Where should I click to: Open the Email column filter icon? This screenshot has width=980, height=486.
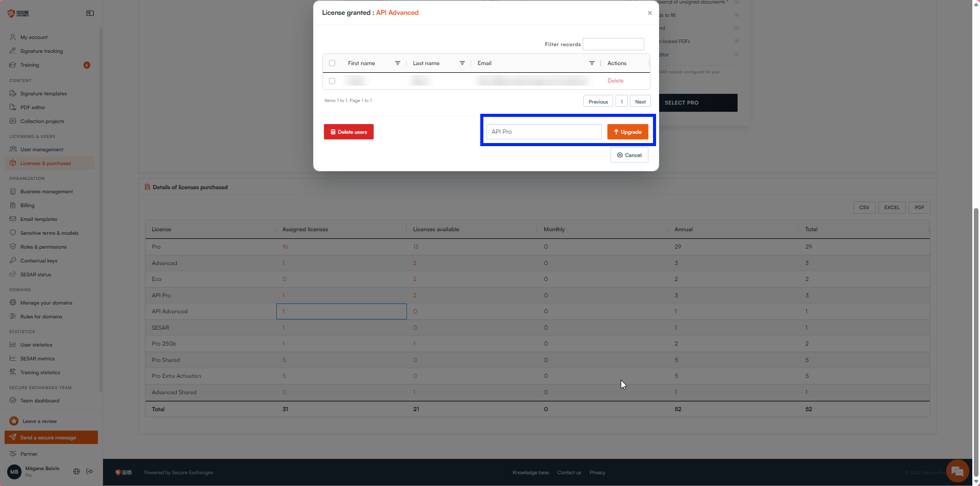(592, 63)
